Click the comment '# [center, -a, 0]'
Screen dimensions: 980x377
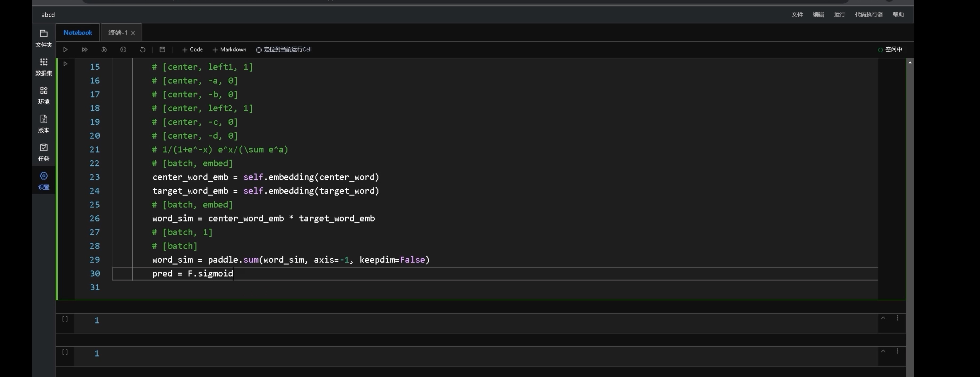[195, 81]
